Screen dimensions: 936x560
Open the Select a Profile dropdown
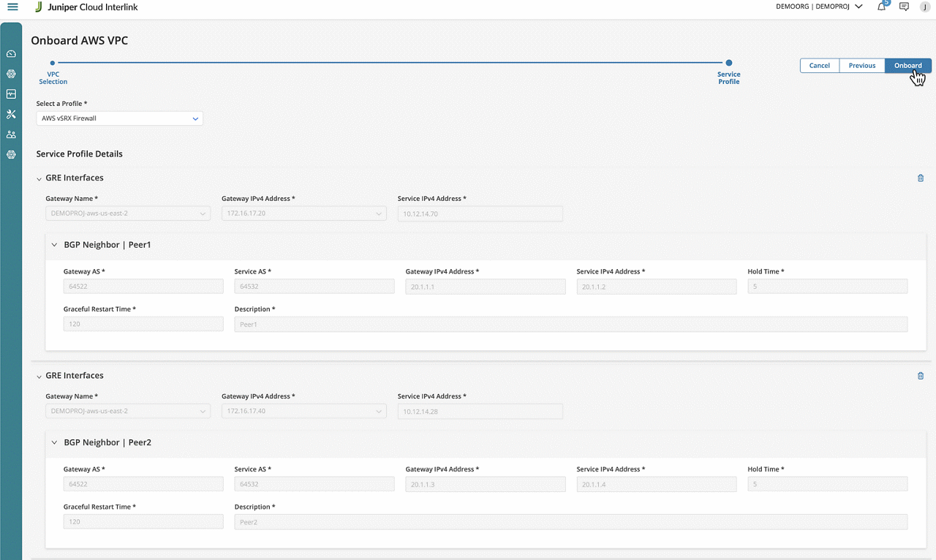point(120,118)
